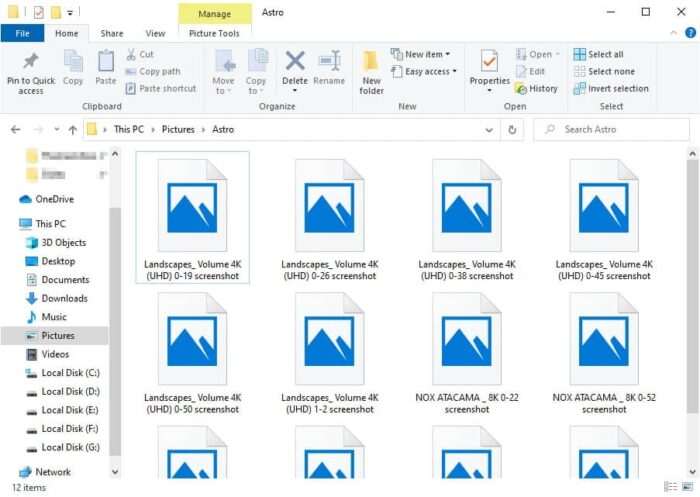Click Paste shortcut command
The height and width of the screenshot is (497, 700).
(161, 88)
